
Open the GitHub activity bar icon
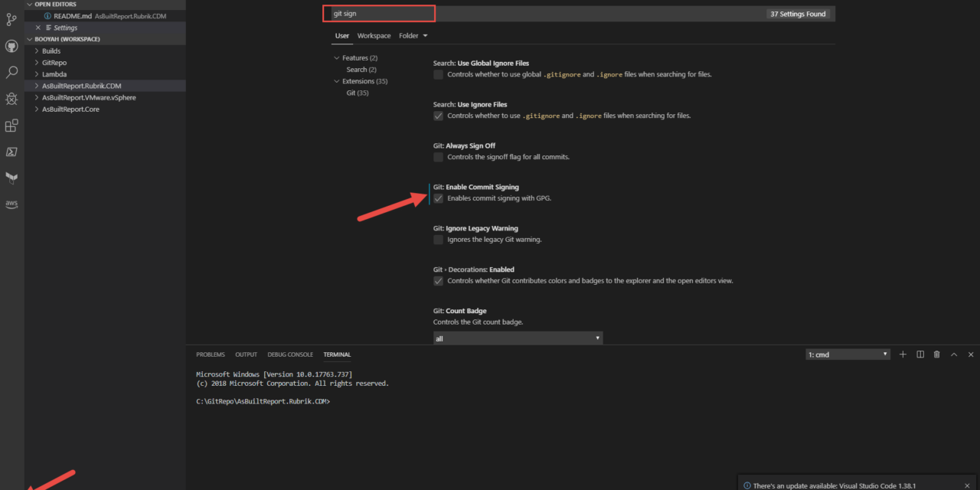click(11, 46)
